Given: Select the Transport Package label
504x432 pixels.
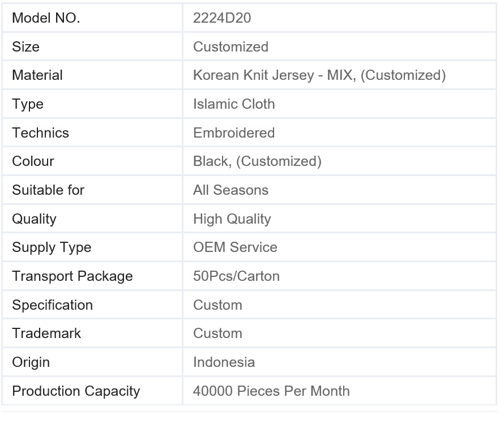Looking at the screenshot, I should coord(72,276).
